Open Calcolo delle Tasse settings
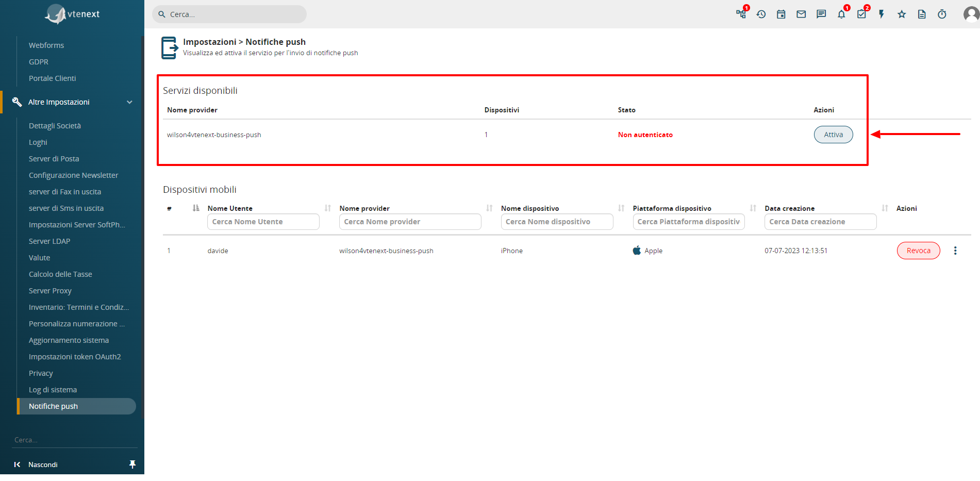Image resolution: width=980 pixels, height=481 pixels. pos(60,274)
